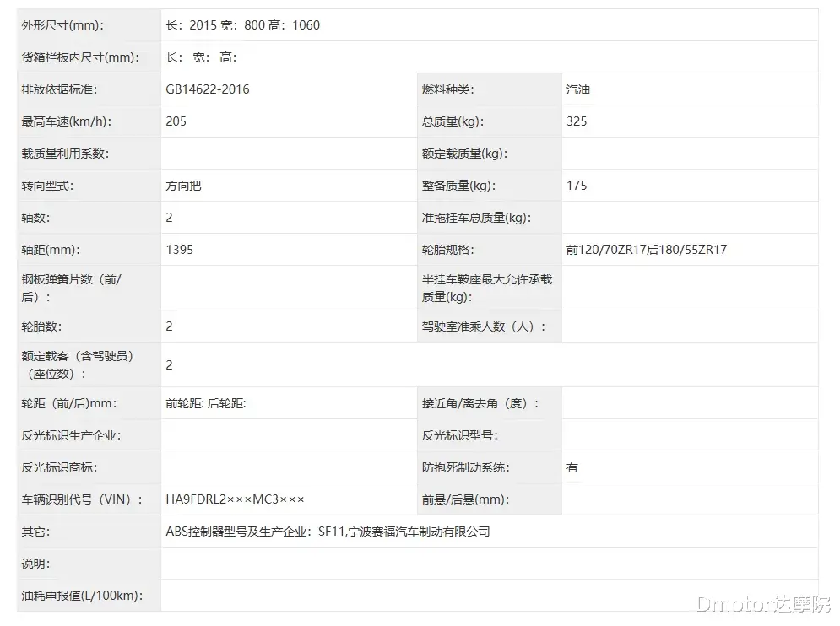Select the cargo box 长: 宽: 高: text
The image size is (840, 626).
pyautogui.click(x=202, y=57)
